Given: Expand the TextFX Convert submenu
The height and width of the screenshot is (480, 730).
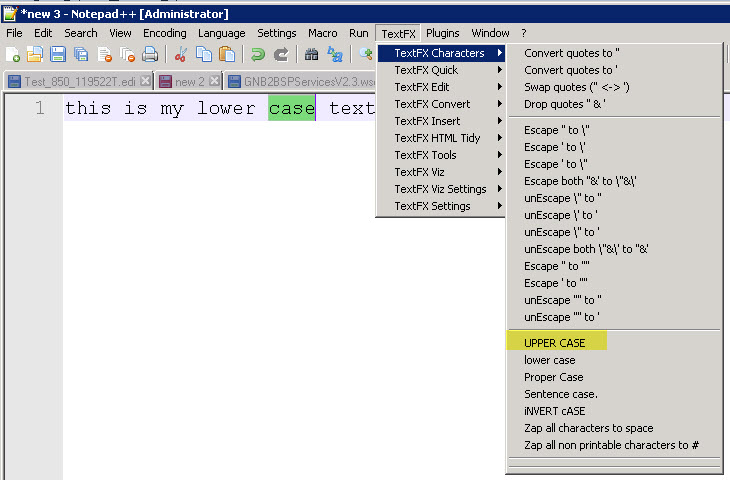Looking at the screenshot, I should pos(441,104).
